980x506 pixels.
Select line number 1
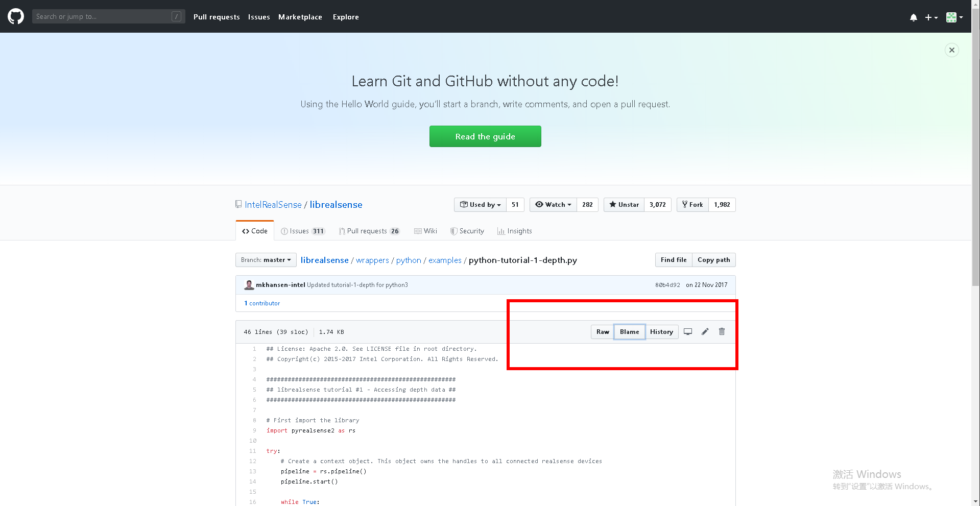(254, 349)
